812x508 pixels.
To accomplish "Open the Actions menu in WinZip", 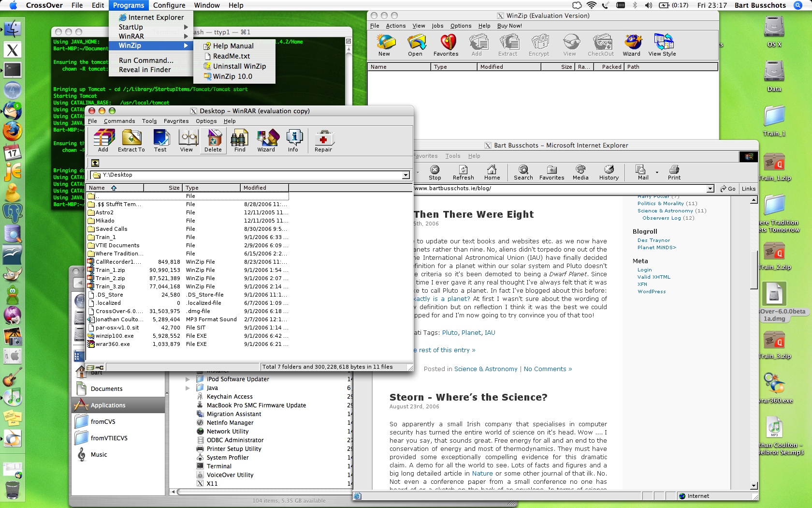I will tap(396, 26).
